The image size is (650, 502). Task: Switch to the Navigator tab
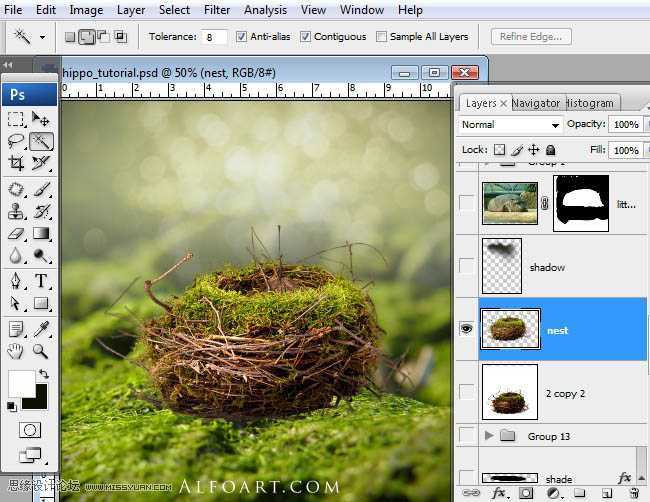(536, 103)
